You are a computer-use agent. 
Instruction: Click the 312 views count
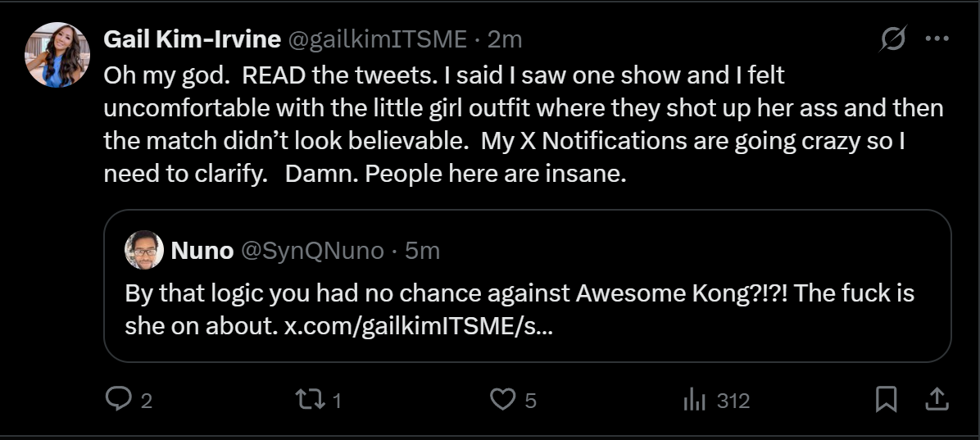tap(733, 401)
